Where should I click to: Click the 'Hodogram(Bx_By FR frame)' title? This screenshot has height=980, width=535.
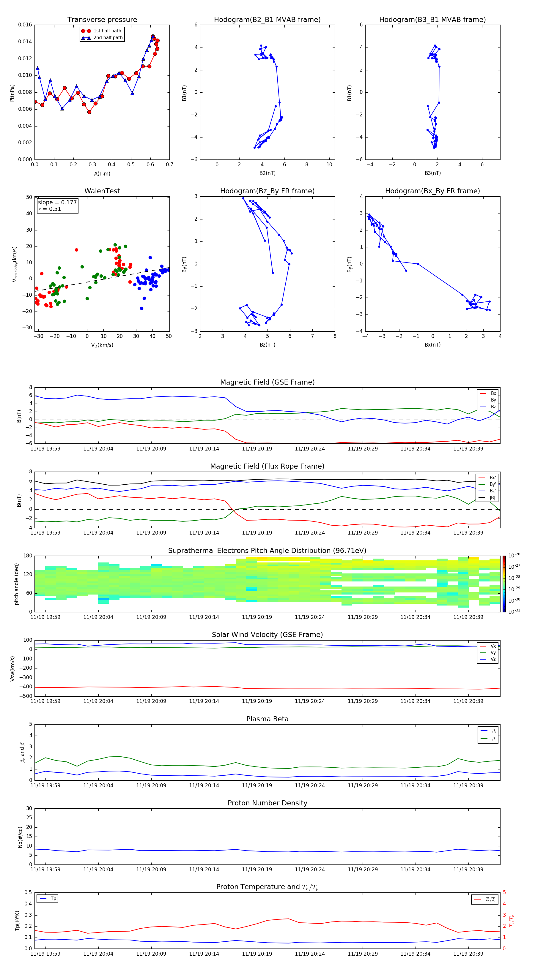point(432,191)
